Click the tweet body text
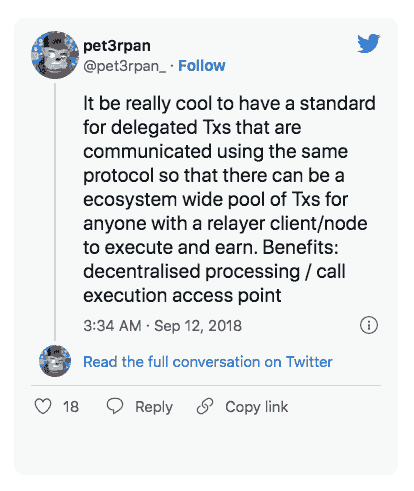The height and width of the screenshot is (491, 414). [x=229, y=199]
